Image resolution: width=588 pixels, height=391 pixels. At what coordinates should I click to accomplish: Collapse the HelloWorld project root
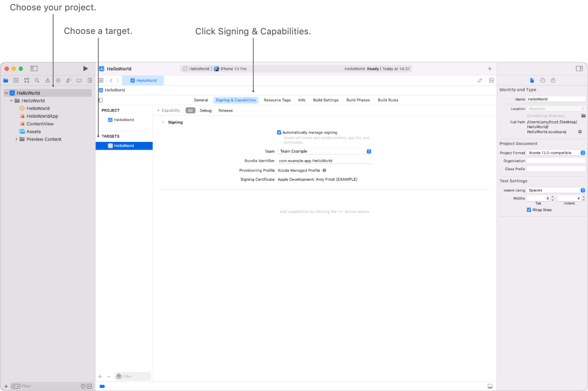point(6,93)
